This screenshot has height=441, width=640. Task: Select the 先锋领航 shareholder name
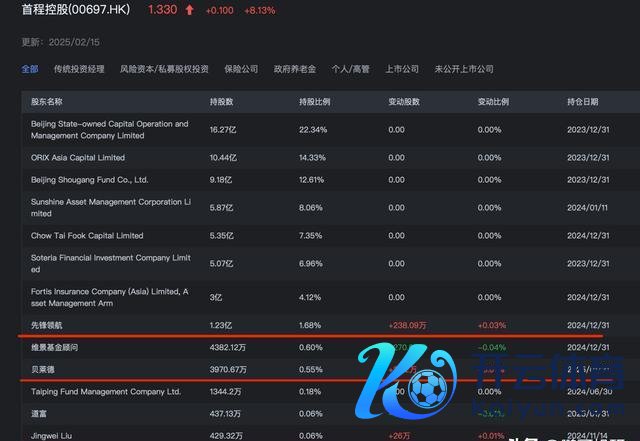[48, 325]
